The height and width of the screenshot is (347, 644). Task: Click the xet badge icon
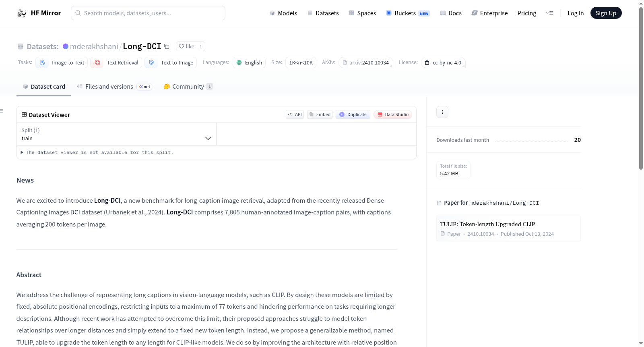(x=144, y=87)
